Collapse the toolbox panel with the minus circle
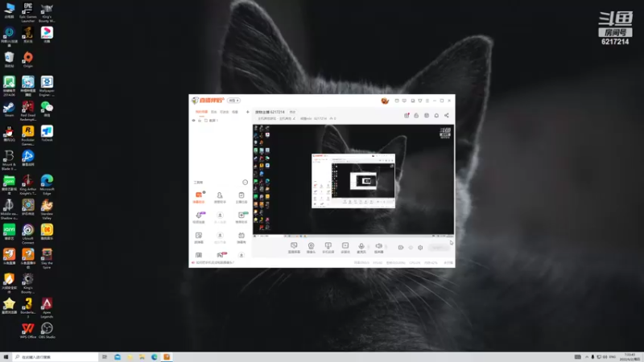This screenshot has width=644, height=362. (246, 183)
